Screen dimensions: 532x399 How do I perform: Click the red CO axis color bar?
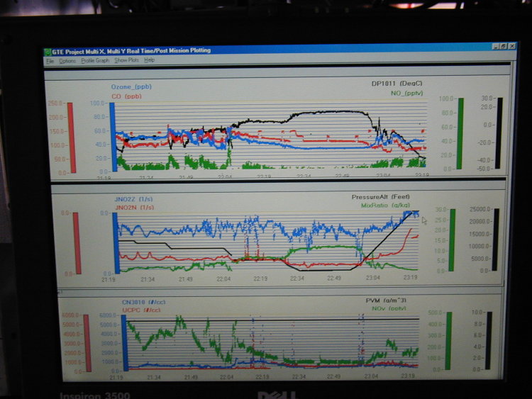pos(71,137)
